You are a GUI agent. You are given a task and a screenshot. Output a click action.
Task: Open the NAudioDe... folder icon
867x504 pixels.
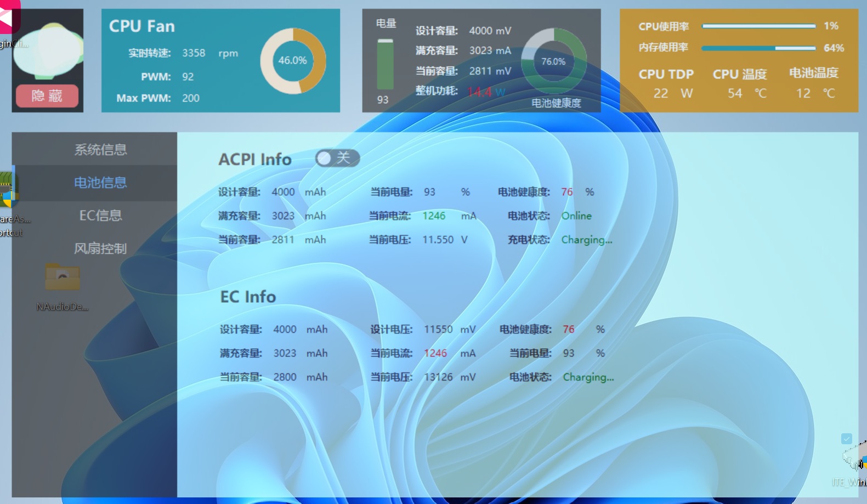[x=63, y=278]
